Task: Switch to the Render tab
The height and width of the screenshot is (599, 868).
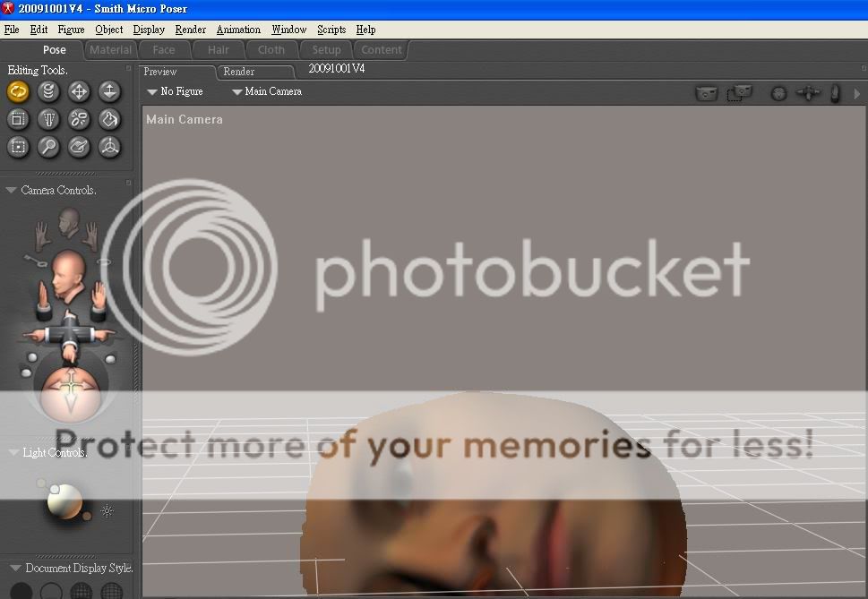Action: tap(239, 72)
